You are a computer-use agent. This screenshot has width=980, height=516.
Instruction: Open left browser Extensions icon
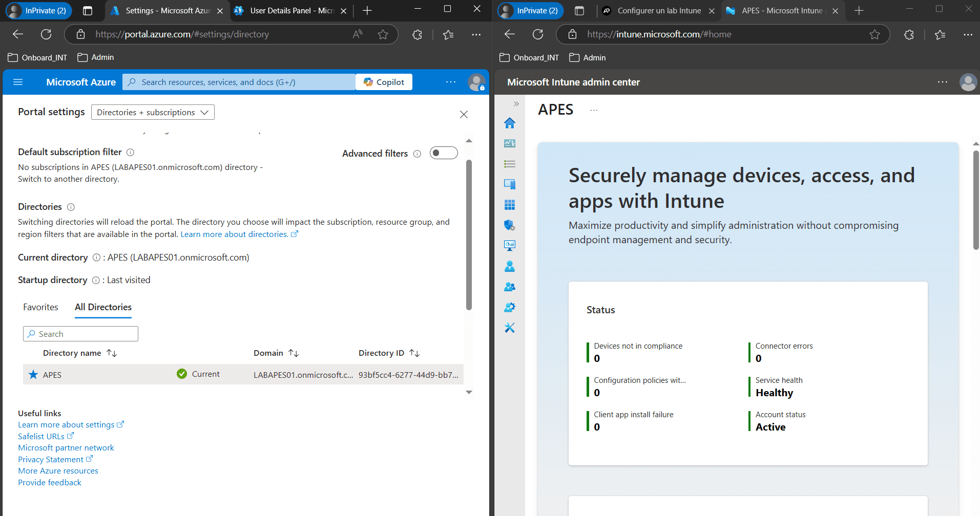click(x=417, y=34)
